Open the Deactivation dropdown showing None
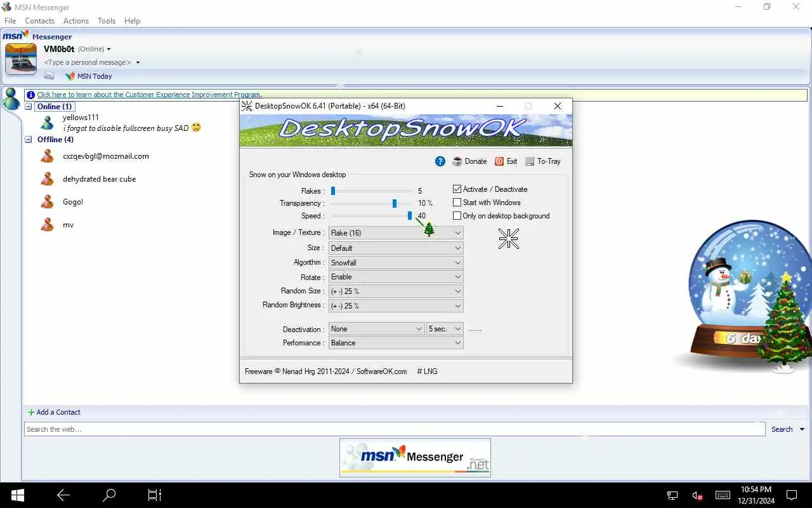The height and width of the screenshot is (508, 812). [x=377, y=329]
